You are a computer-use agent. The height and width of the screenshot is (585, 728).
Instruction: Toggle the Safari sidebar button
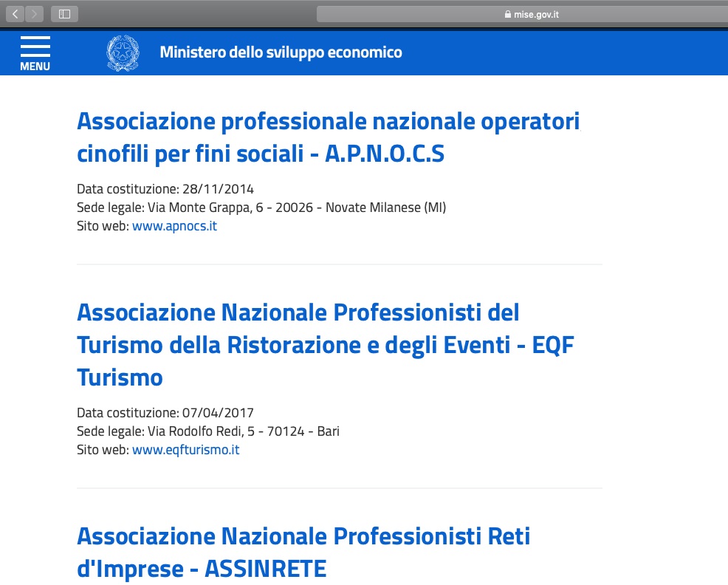(64, 14)
